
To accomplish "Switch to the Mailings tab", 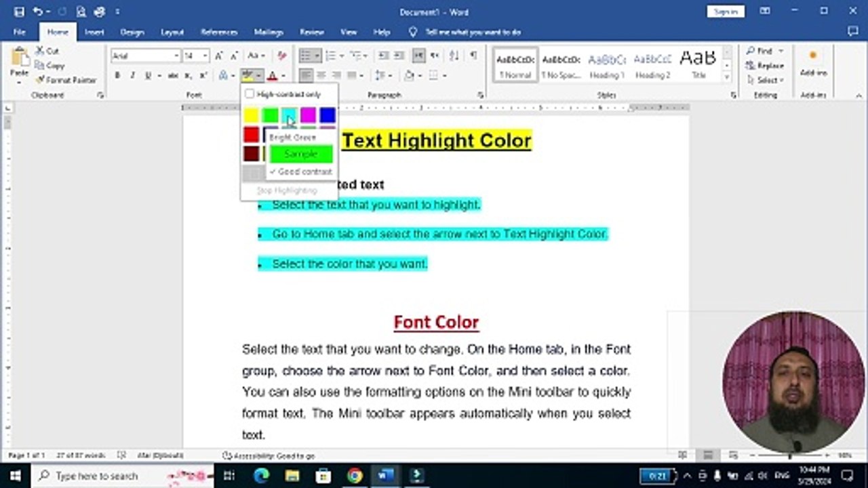I will (x=269, y=32).
